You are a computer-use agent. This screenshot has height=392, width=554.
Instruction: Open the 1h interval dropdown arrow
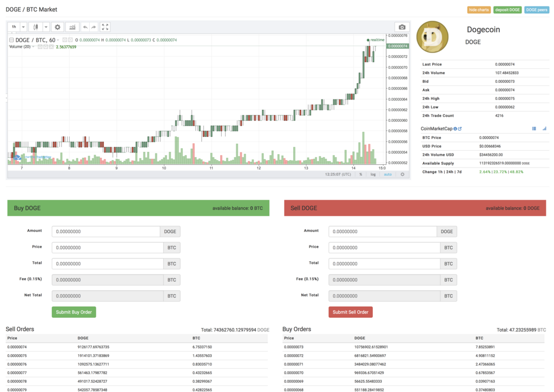(23, 27)
